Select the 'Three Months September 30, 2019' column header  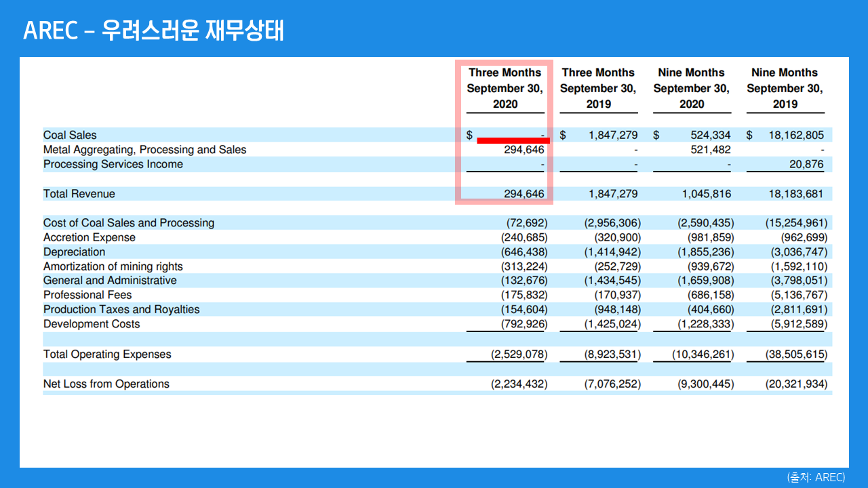[x=598, y=88]
